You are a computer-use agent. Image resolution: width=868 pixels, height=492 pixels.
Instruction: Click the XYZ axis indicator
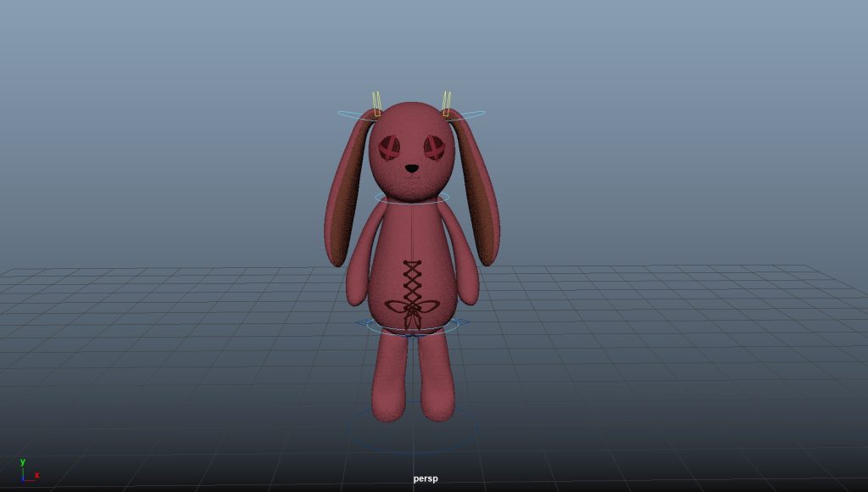click(x=29, y=471)
